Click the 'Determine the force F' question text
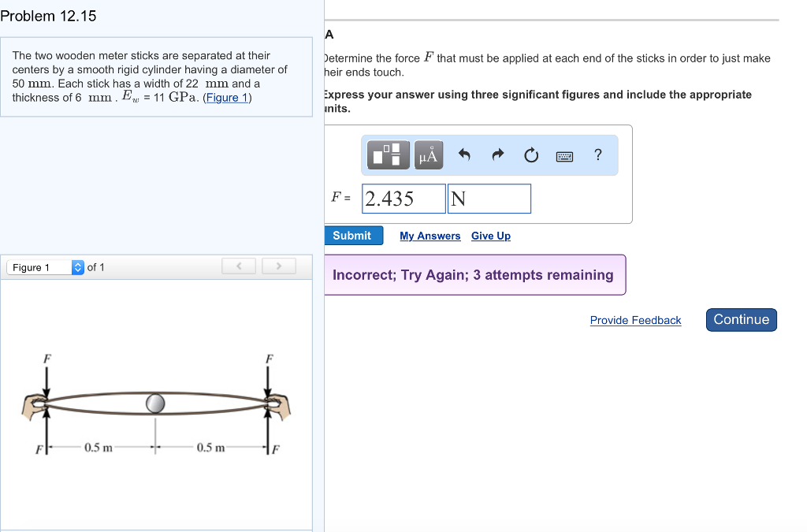Viewport: 807px width, 532px height. point(547,65)
